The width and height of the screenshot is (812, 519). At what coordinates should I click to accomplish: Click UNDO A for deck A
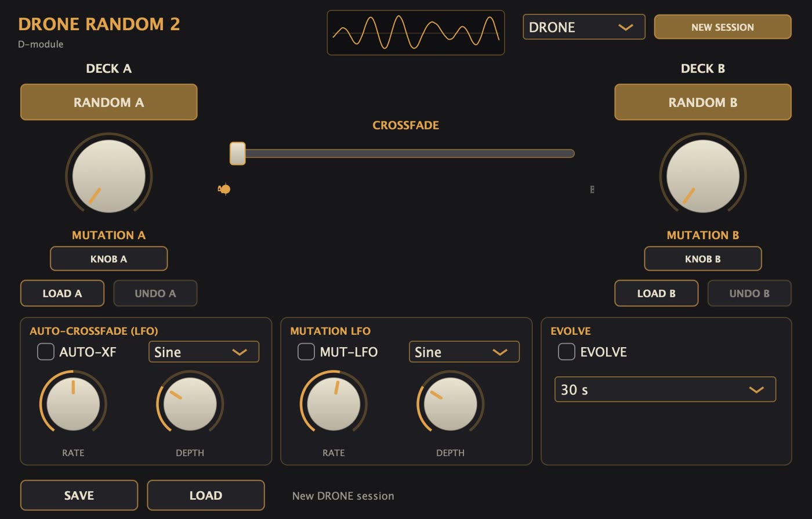point(155,293)
